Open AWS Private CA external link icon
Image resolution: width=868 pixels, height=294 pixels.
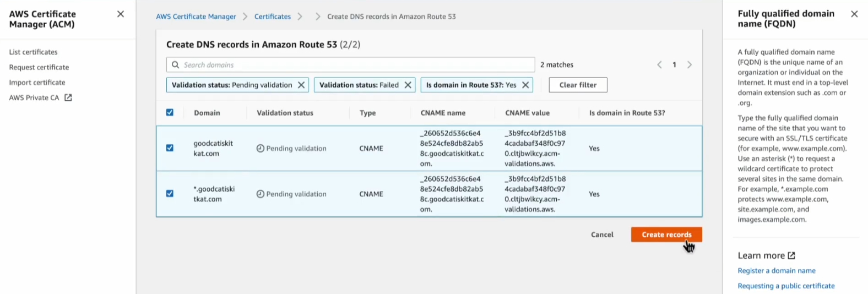(x=68, y=97)
